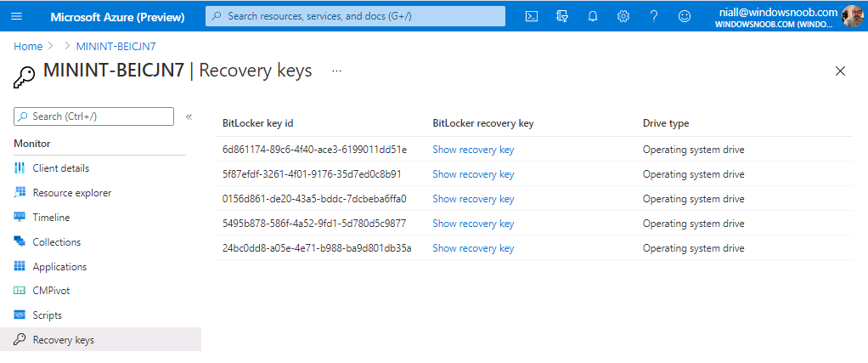868x363 pixels.
Task: Show recovery key for 5495b878 key id
Action: click(x=473, y=224)
